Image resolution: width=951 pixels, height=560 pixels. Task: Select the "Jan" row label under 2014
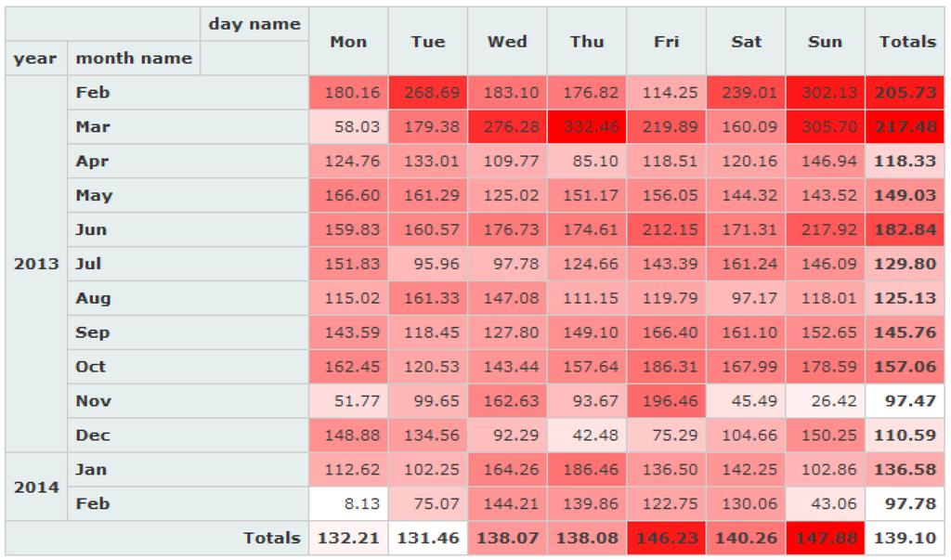point(91,469)
